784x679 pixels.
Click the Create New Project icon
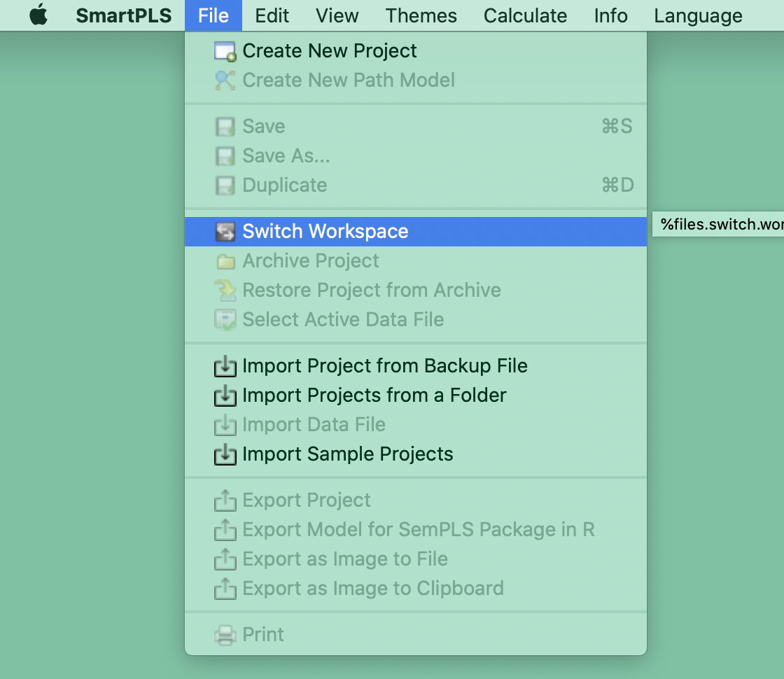[x=225, y=52]
